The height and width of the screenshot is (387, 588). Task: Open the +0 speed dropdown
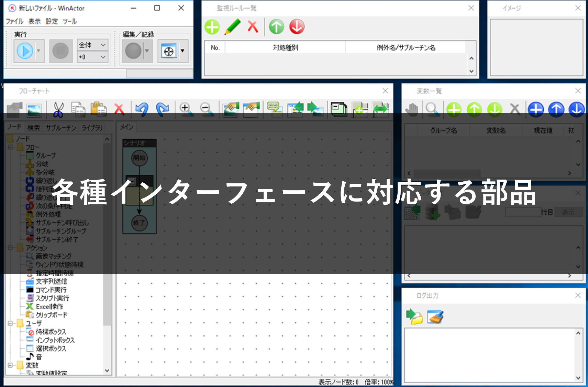92,57
